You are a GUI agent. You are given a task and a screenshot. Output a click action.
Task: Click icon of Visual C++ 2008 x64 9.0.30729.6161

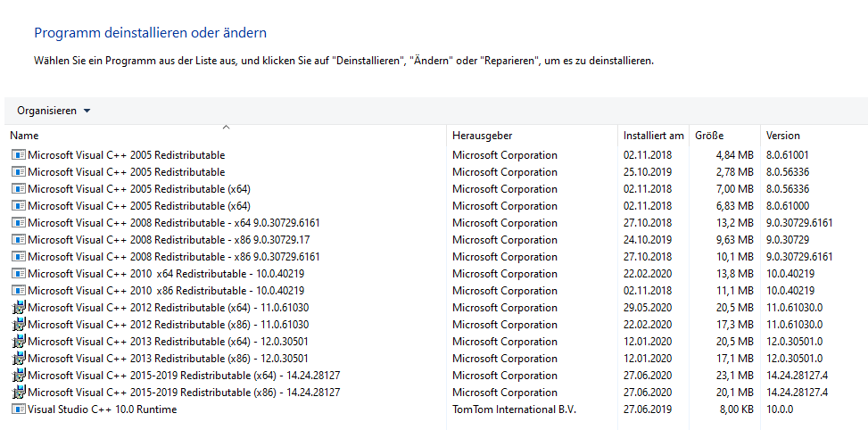click(x=19, y=223)
